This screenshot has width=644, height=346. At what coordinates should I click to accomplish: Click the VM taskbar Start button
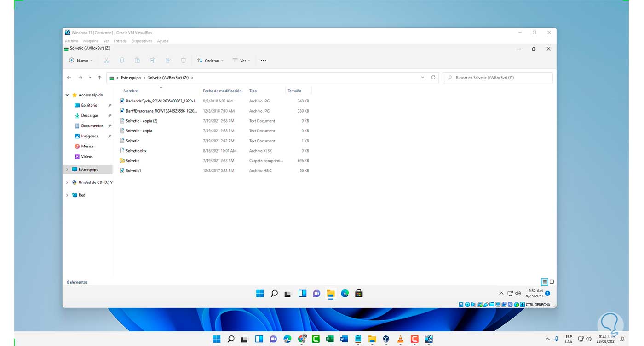point(260,294)
